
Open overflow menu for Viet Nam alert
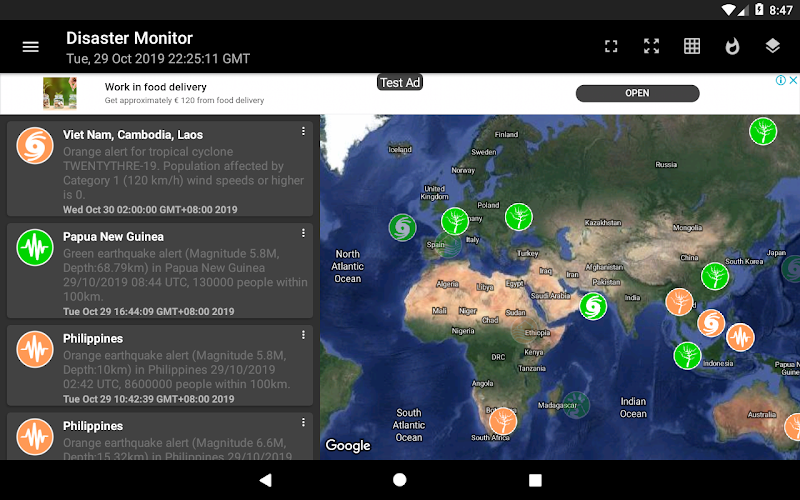coord(303,132)
